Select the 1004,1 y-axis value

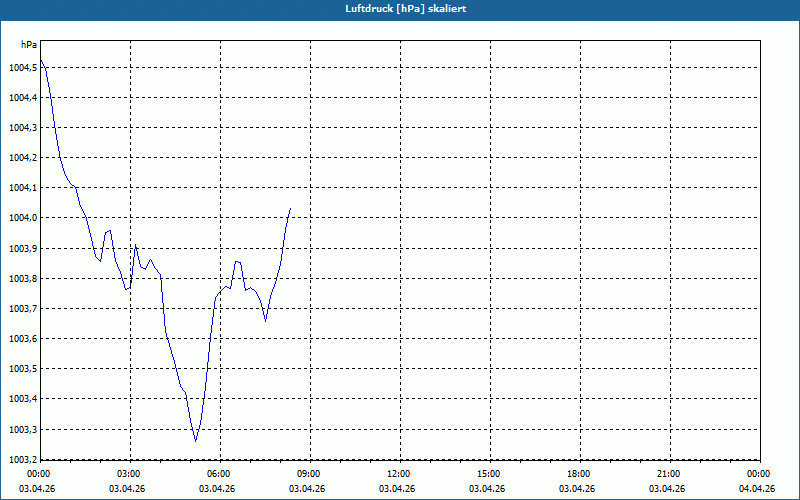click(22, 188)
